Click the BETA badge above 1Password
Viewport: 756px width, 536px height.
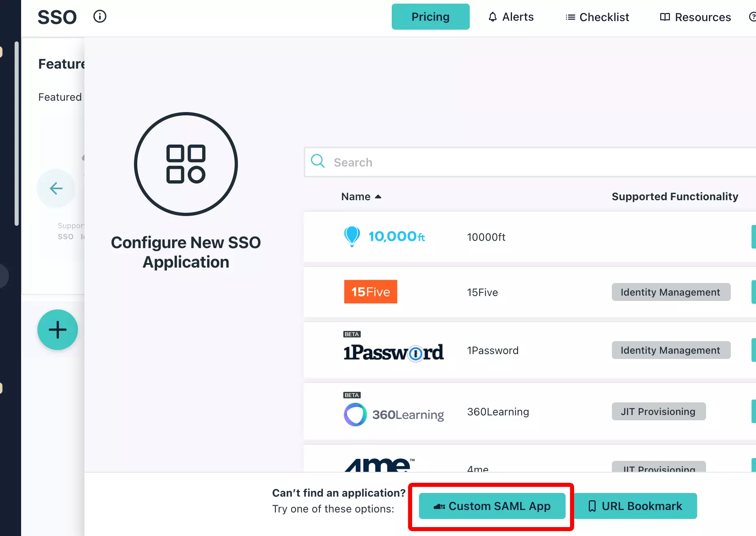click(x=352, y=334)
